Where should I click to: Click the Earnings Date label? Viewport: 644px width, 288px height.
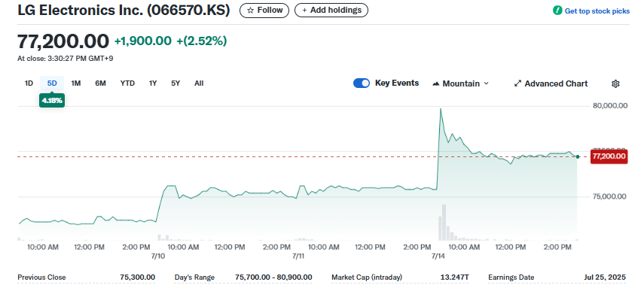coord(511,277)
